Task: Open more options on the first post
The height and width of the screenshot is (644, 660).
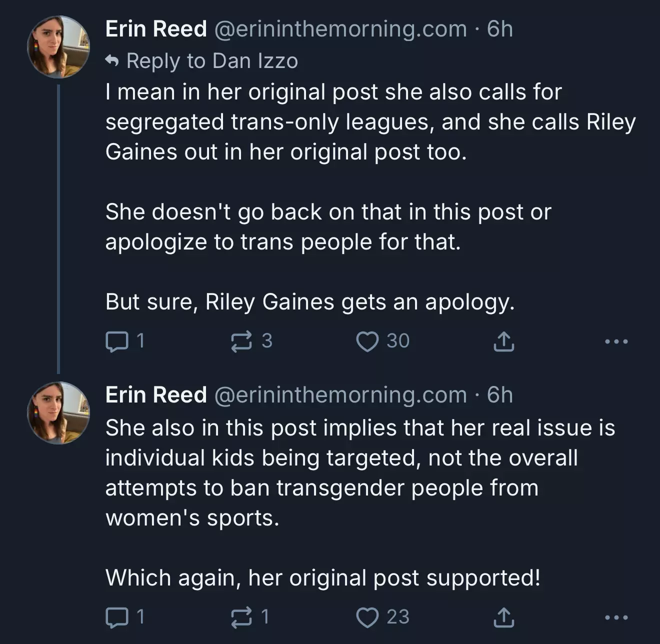Action: point(616,341)
